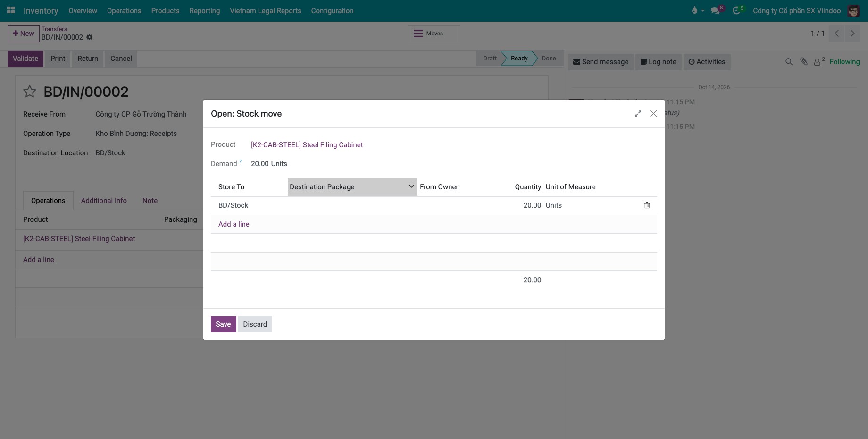Open the apps grid menu
The height and width of the screenshot is (439, 868).
pos(10,10)
